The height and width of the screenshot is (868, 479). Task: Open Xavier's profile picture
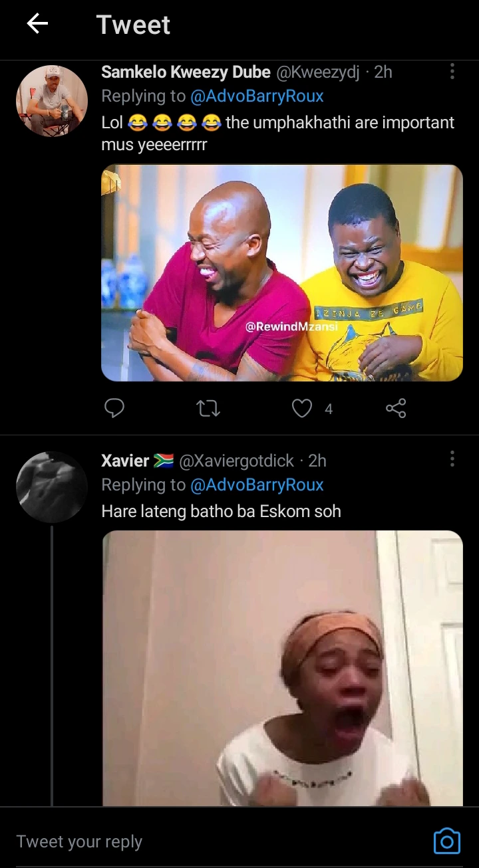pyautogui.click(x=51, y=487)
